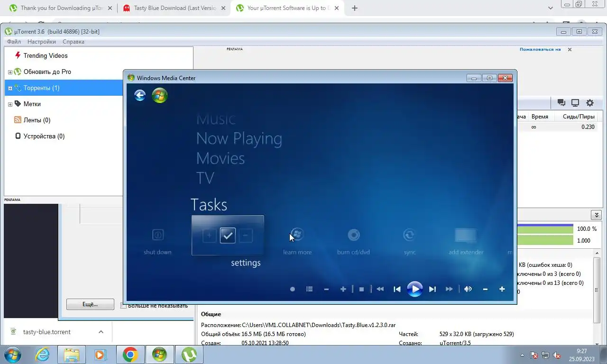Collapse the µTorrent details pane chevron

596,215
